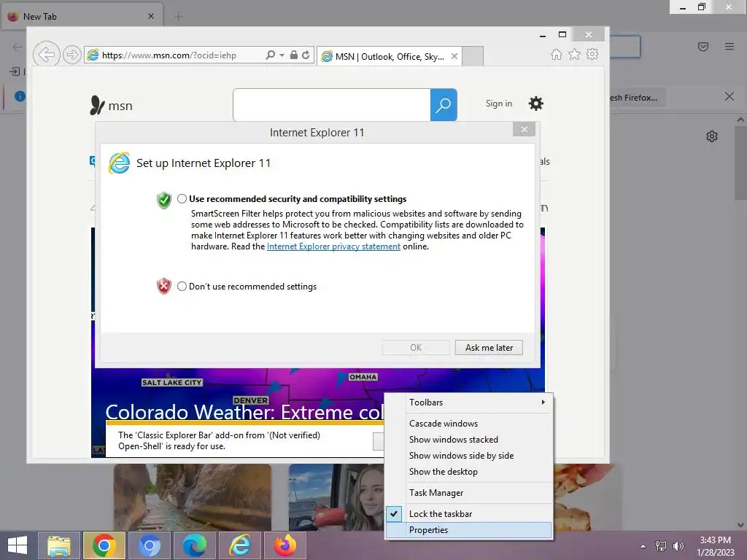Open Internet Explorer privacy statement link
The height and width of the screenshot is (560, 747).
tap(333, 246)
